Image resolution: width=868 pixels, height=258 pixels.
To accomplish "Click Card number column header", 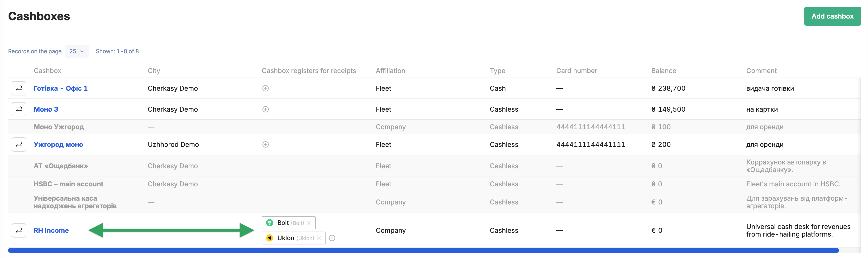I will [577, 71].
